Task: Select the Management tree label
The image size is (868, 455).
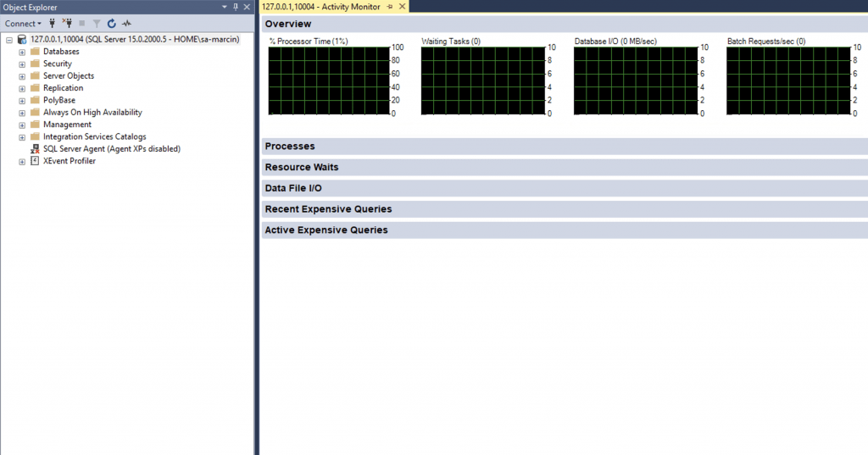Action: coord(68,125)
